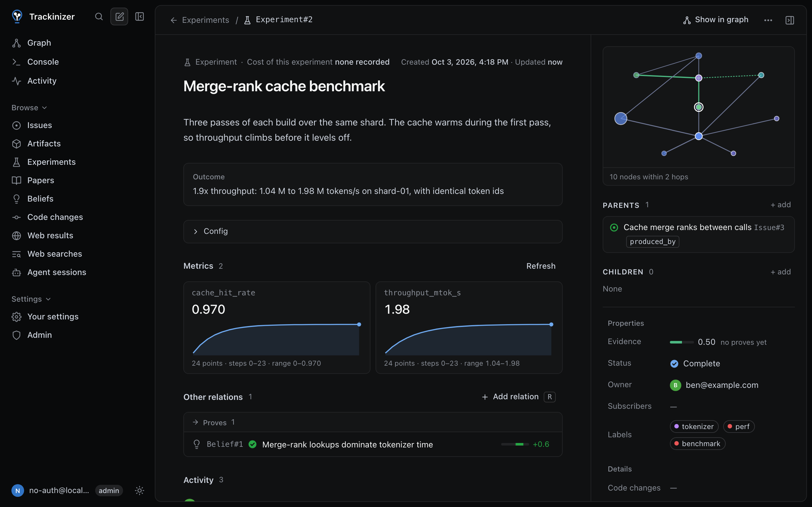Screen dimensions: 812x507
Task: Click Show in graph button
Action: [x=716, y=20]
